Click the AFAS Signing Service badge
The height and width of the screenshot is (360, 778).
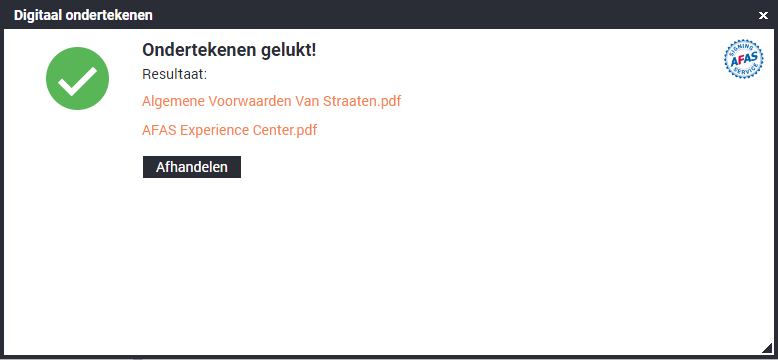(743, 59)
